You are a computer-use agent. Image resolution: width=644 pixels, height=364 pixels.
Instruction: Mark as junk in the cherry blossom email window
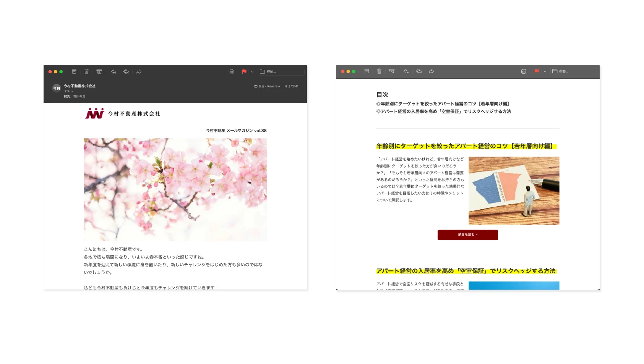99,71
